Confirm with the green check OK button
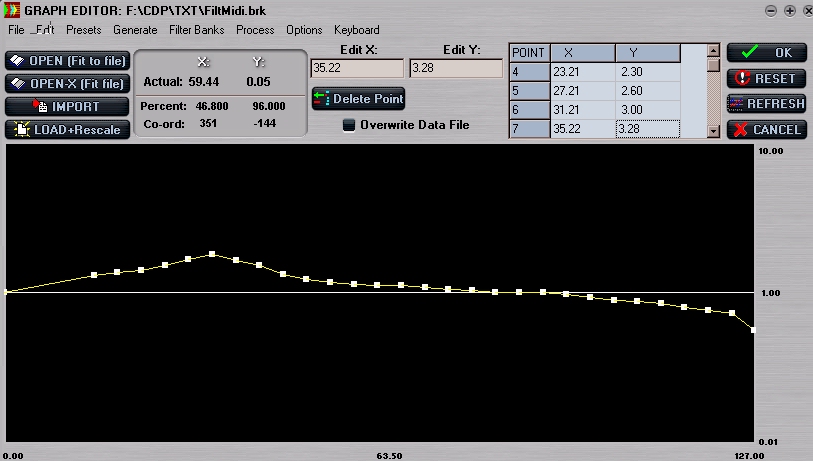This screenshot has width=813, height=461. [x=767, y=53]
